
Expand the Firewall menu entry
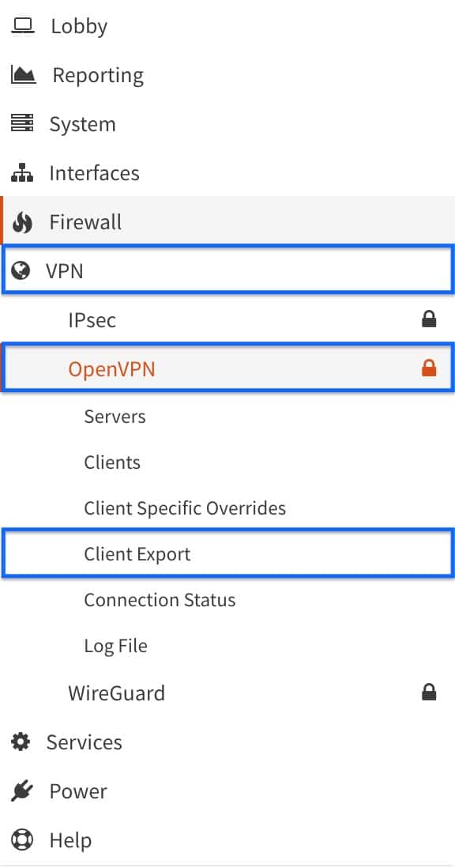[x=85, y=222]
